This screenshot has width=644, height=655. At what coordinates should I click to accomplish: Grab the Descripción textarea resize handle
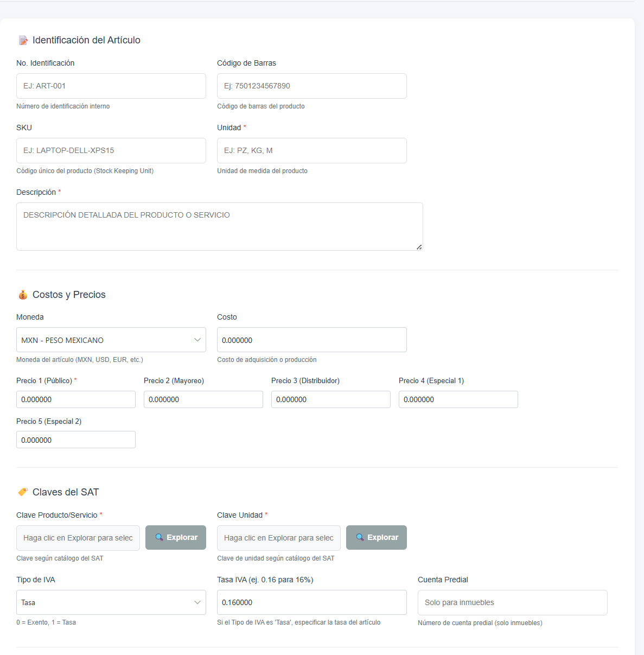[x=419, y=247]
